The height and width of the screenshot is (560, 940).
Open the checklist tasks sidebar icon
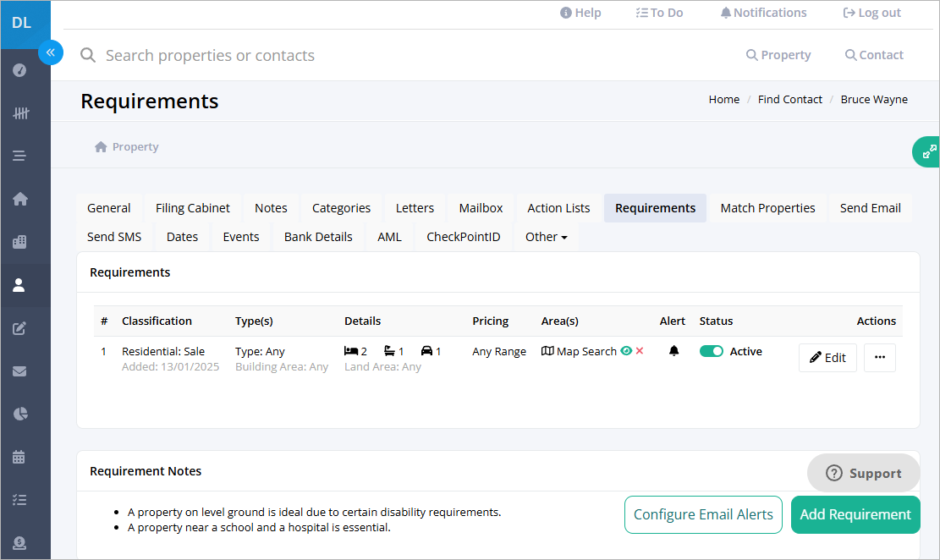[19, 499]
